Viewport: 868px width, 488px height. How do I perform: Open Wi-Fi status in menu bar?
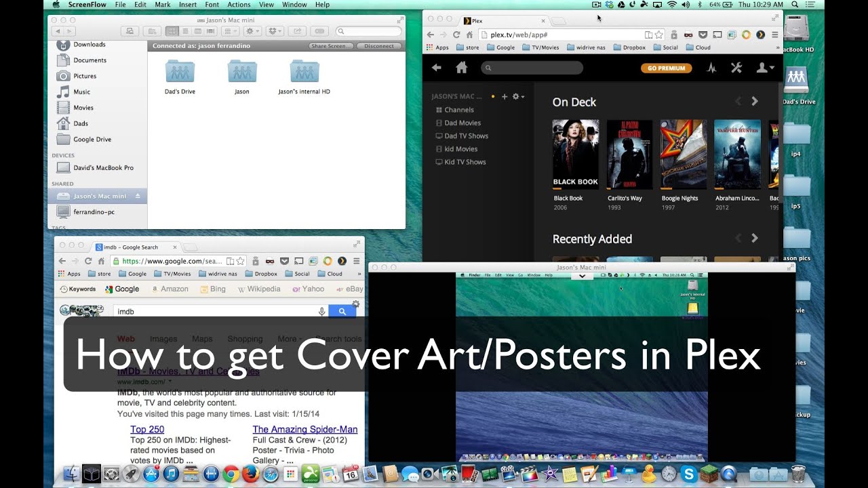click(672, 5)
